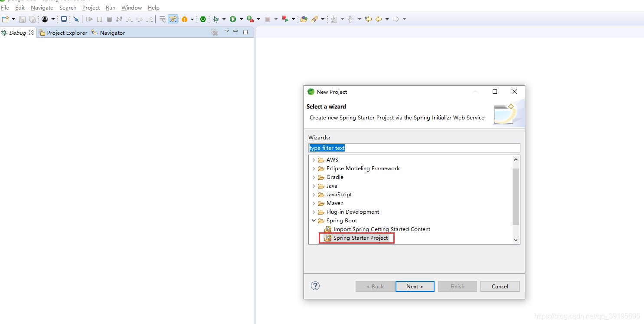644x324 pixels.
Task: Click the orange AWS cube icon
Action: coord(184,19)
